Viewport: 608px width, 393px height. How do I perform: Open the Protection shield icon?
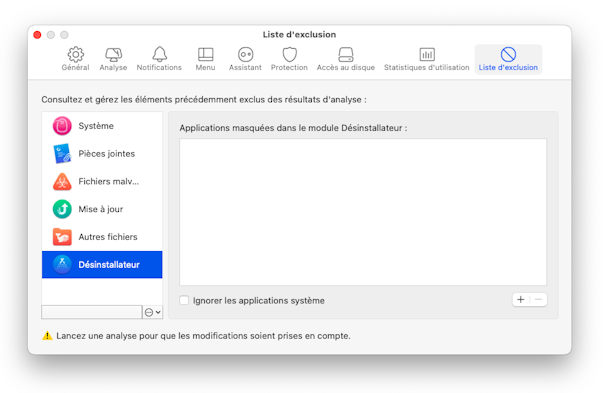click(289, 54)
